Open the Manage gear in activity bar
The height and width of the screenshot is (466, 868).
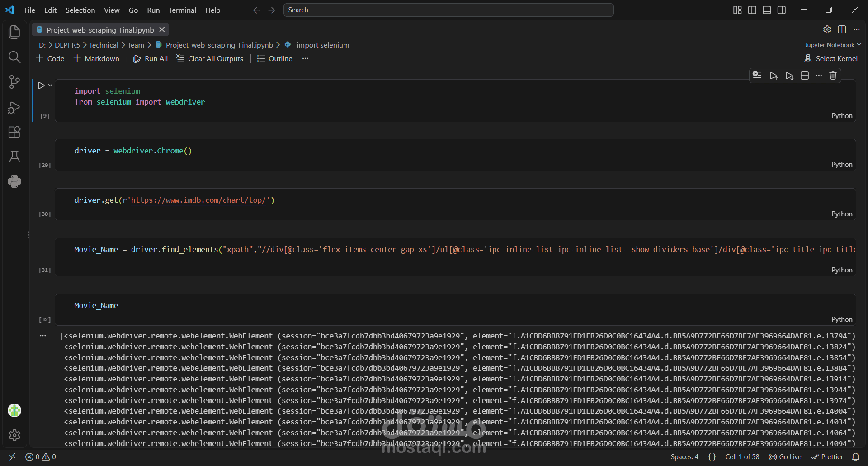coord(14,435)
